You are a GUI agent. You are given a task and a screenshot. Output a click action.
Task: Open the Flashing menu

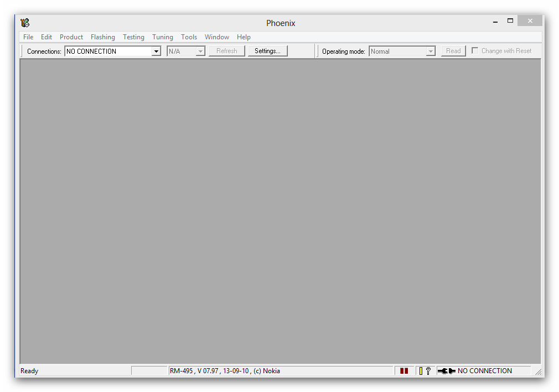tap(102, 37)
